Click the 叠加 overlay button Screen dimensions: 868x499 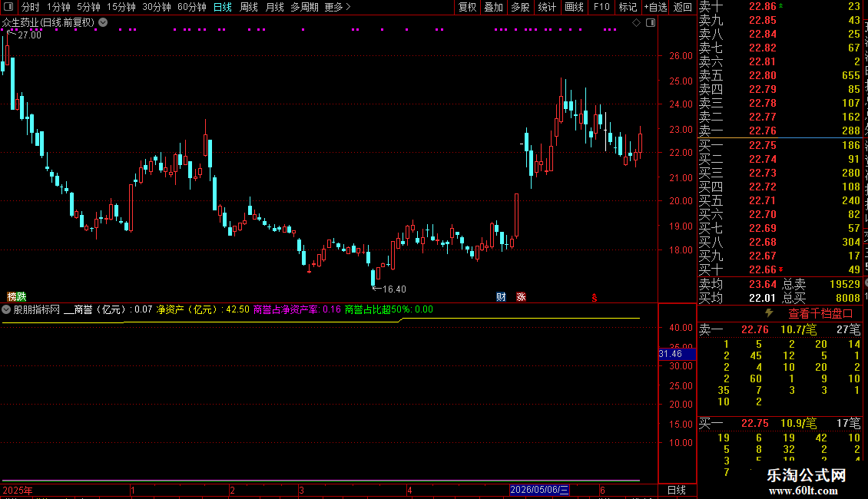[x=494, y=7]
